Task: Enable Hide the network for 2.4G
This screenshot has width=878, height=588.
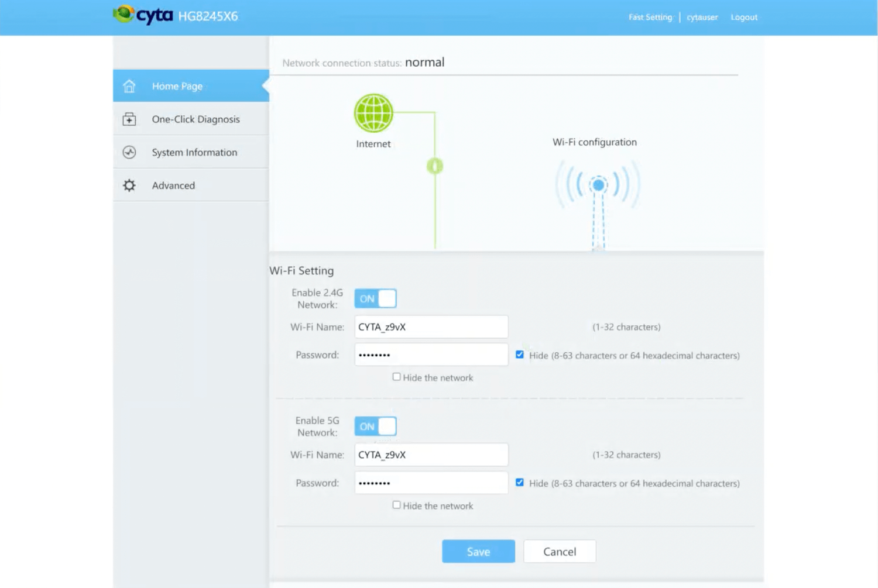Action: 397,377
